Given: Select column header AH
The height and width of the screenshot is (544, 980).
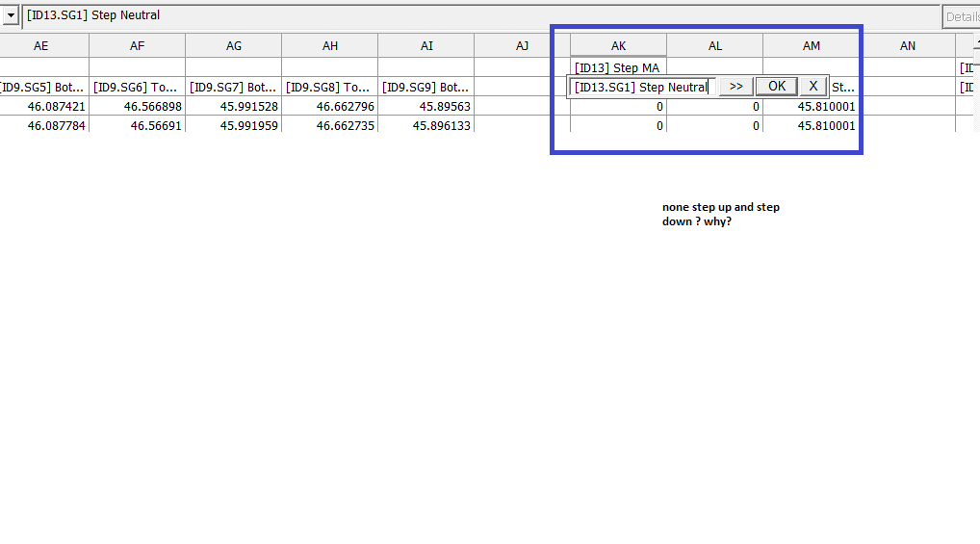Looking at the screenshot, I should coord(329,45).
